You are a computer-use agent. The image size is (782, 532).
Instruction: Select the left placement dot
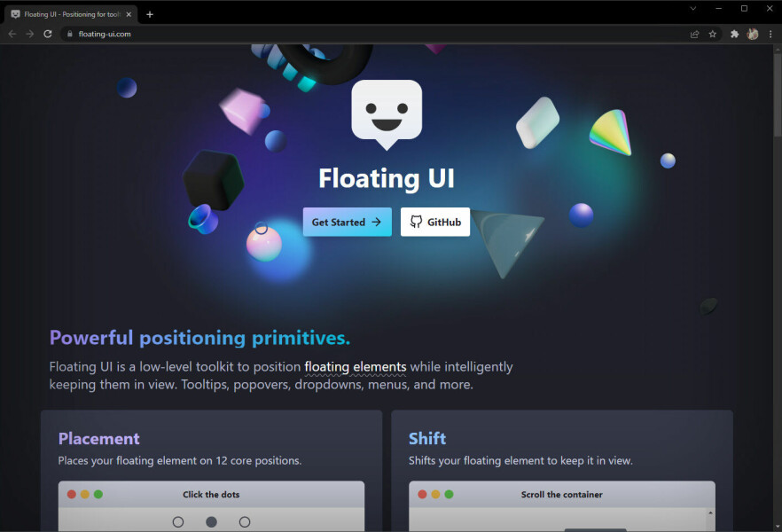(x=178, y=522)
